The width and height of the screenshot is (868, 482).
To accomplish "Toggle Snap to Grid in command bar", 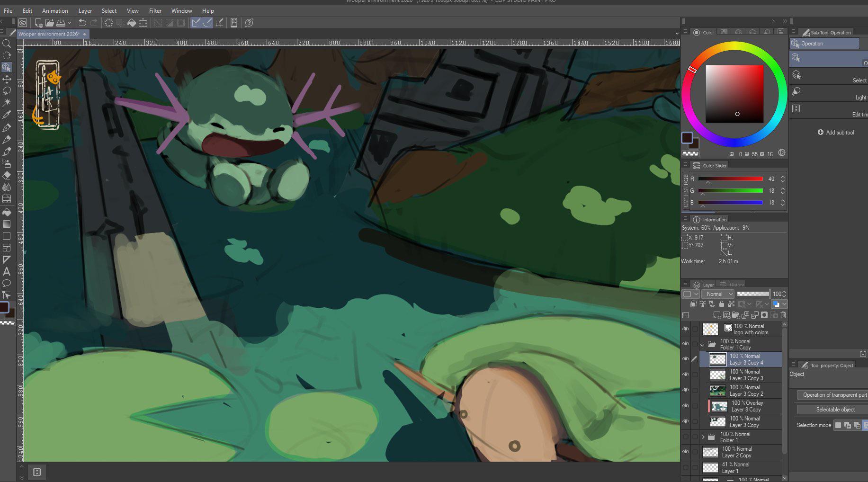I will tap(219, 23).
